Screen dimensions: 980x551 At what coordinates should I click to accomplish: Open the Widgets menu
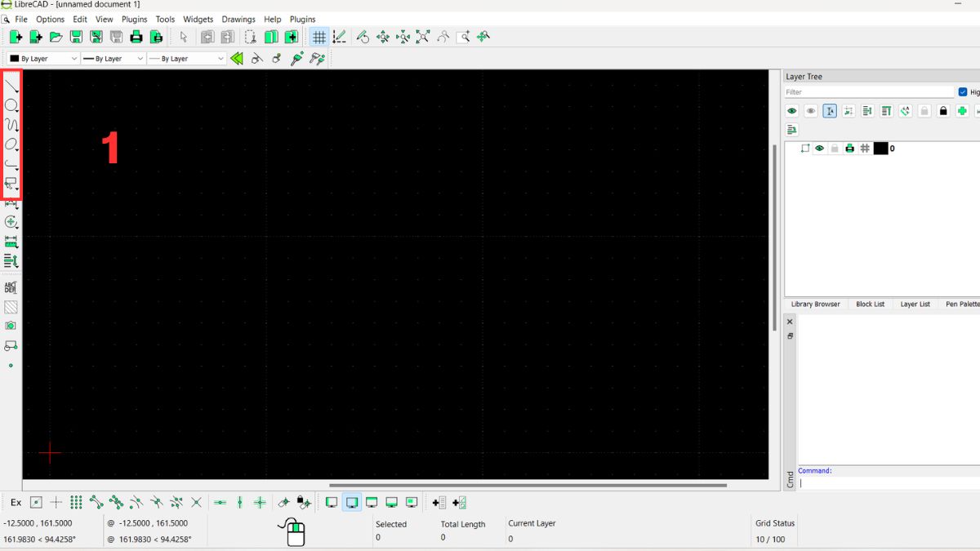(x=198, y=19)
